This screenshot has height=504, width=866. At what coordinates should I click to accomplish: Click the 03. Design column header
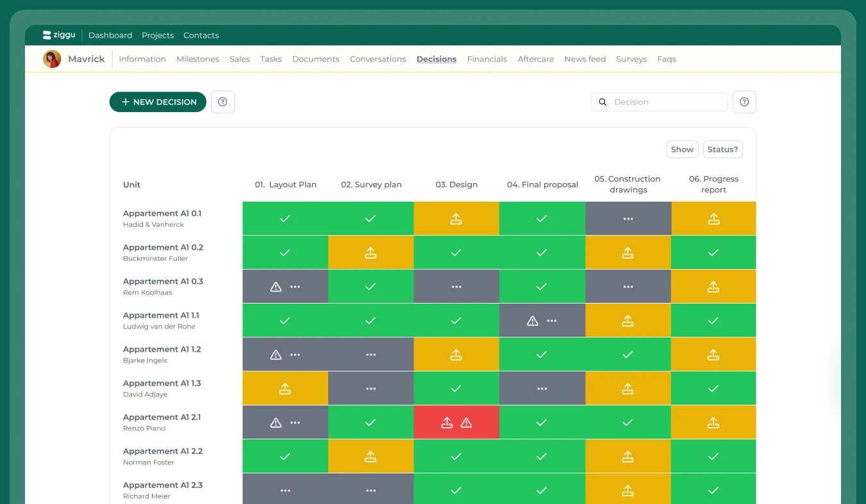coord(456,184)
